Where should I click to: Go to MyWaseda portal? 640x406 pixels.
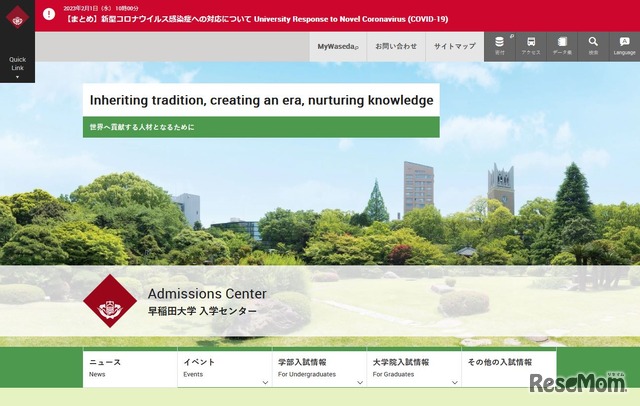[338, 47]
